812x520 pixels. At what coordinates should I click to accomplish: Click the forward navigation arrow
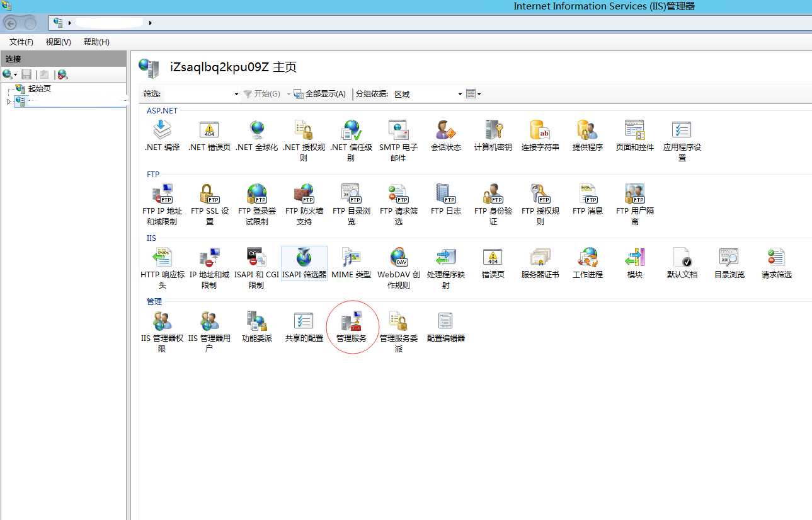pyautogui.click(x=30, y=23)
